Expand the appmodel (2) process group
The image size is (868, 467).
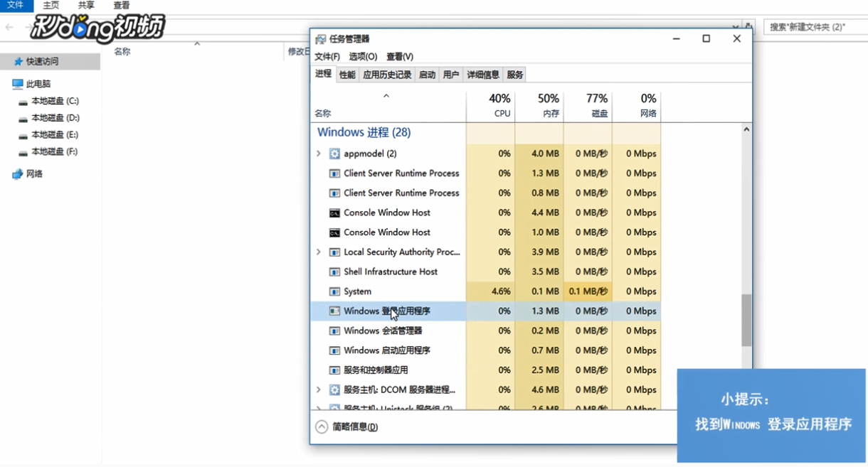coord(318,153)
